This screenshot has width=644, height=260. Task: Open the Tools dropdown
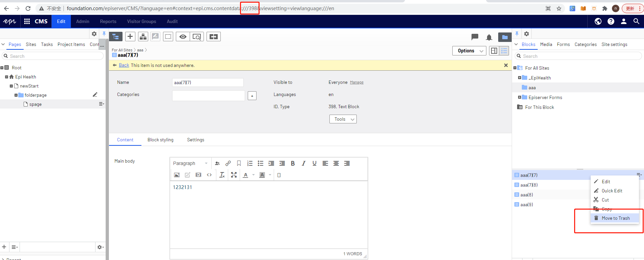point(343,119)
